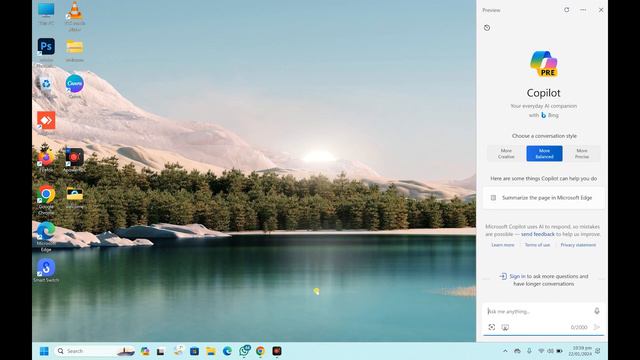Viewport: 640px width, 360px height.
Task: Open Microsoft Store from the taskbar
Action: [x=194, y=351]
